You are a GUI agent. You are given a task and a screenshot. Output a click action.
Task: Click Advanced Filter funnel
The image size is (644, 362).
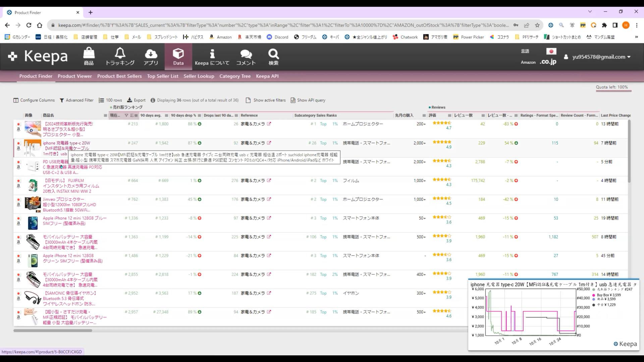76,100
